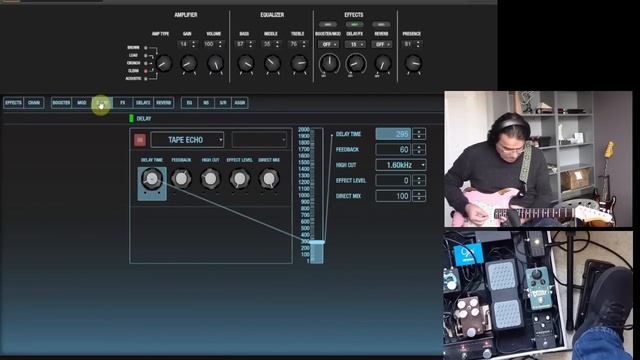Open the FX tab
The width and height of the screenshot is (640, 360).
tap(122, 103)
